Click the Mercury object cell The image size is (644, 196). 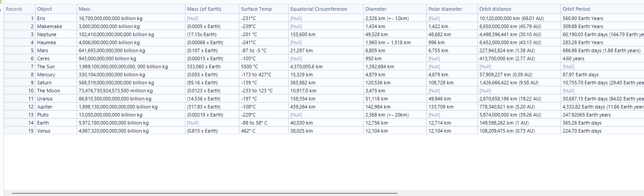[x=55, y=75]
